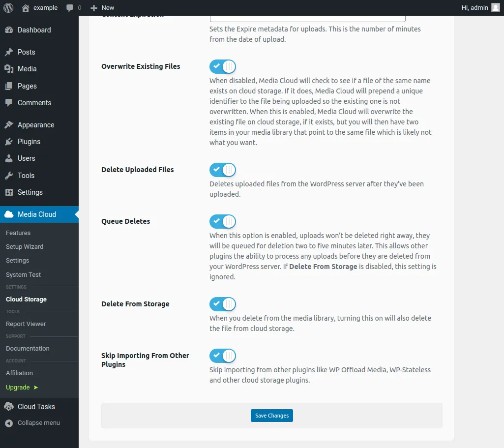504x448 pixels.
Task: Click the green Upgrade arrow icon
Action: pos(36,388)
